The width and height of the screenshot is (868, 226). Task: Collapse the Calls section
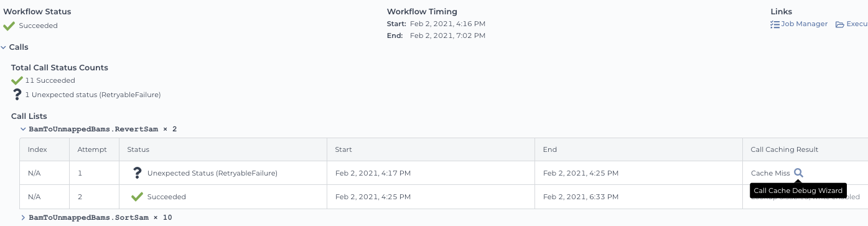tap(4, 47)
